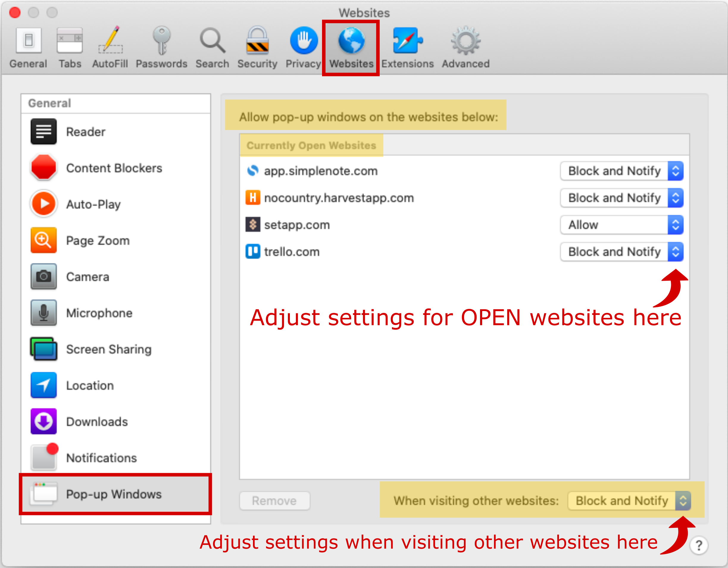Open the Extensions preferences pane
The height and width of the screenshot is (568, 728).
(407, 48)
